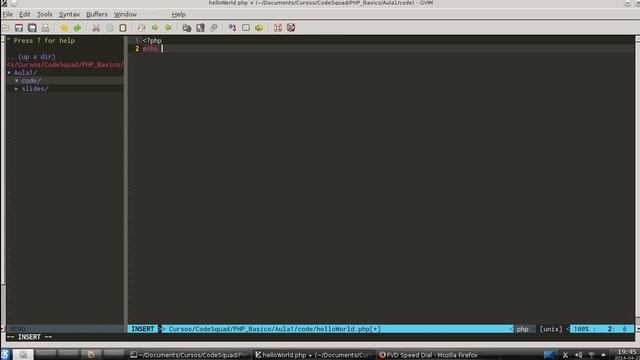Undo the last change with toolbar arrow
Screen dimensions: 640x360
[64, 28]
